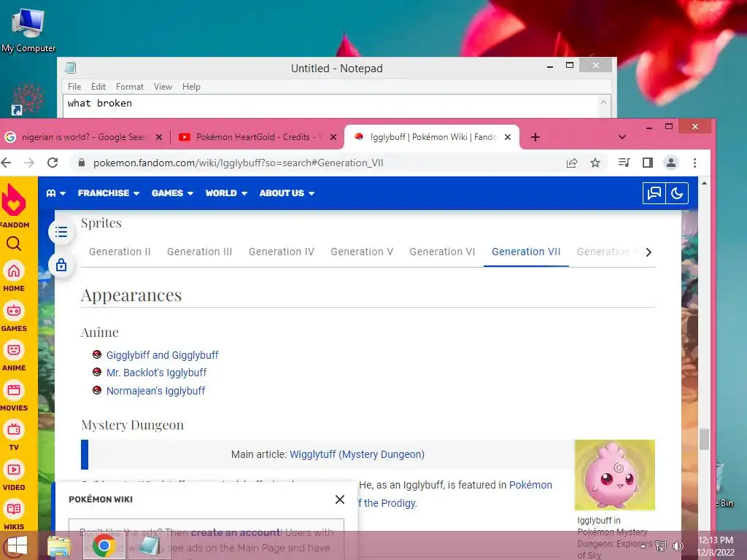This screenshot has height=560, width=747.
Task: Open the Fandom sidebar search icon
Action: 14,244
